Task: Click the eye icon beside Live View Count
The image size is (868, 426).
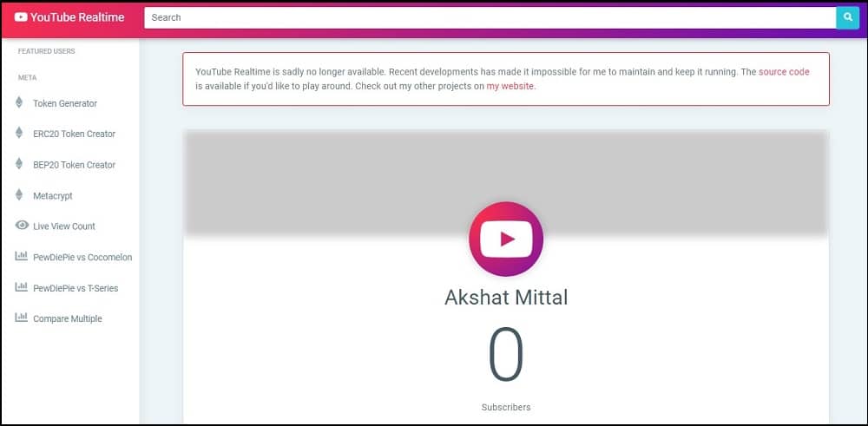Action: pos(22,226)
